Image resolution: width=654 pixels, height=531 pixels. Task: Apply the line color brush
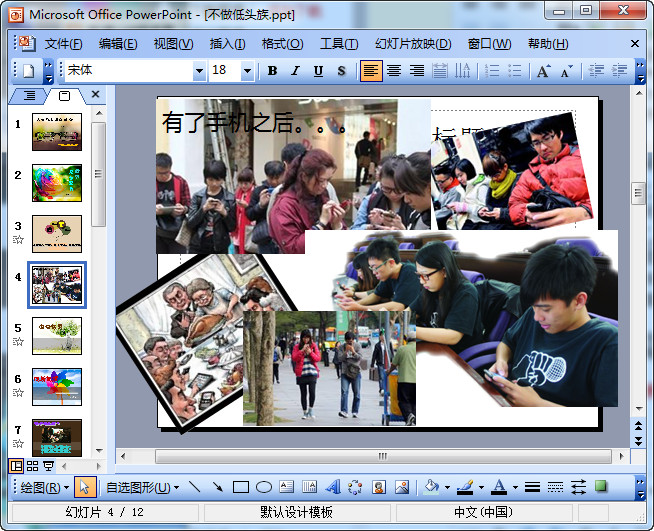(x=465, y=487)
